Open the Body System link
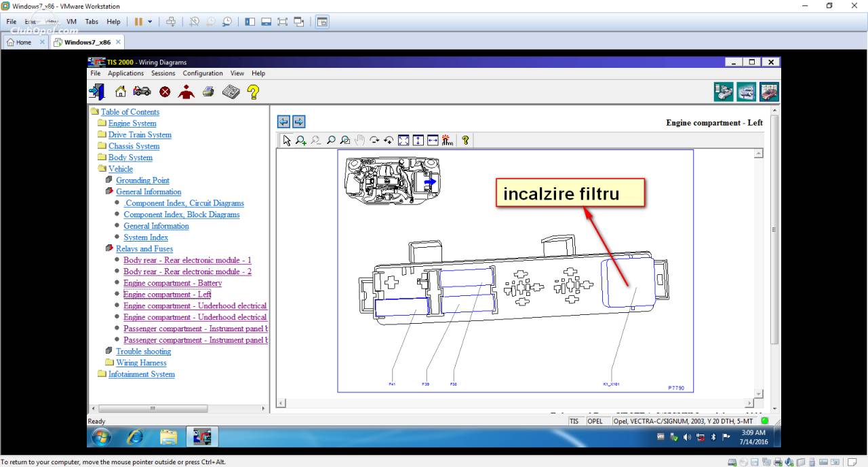Viewport: 868px width, 467px height. pos(130,157)
